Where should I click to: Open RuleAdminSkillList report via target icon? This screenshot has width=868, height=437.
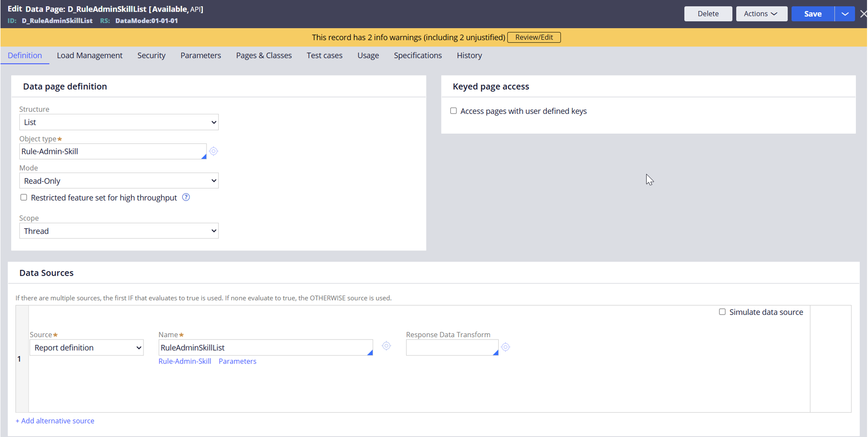tap(386, 346)
